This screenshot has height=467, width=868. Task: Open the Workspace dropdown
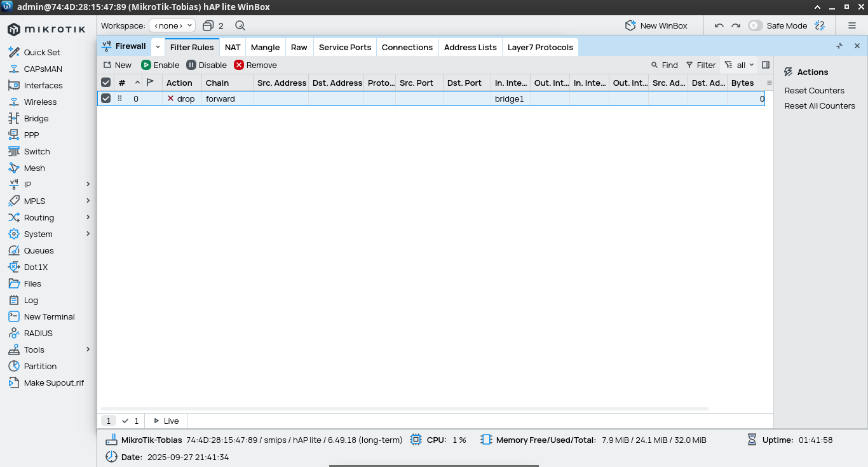click(x=172, y=26)
